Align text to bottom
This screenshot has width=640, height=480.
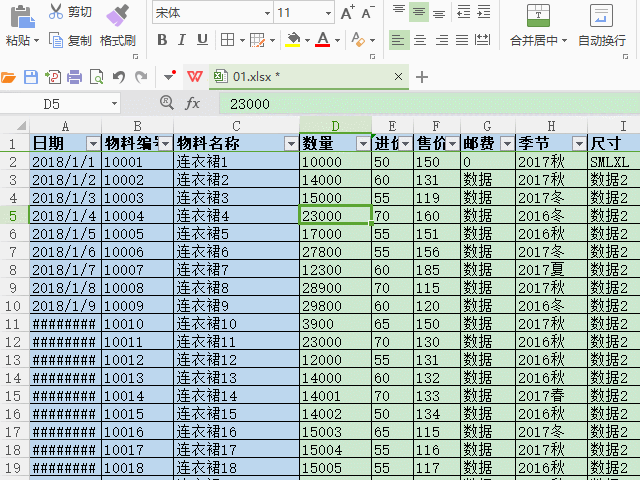click(439, 13)
